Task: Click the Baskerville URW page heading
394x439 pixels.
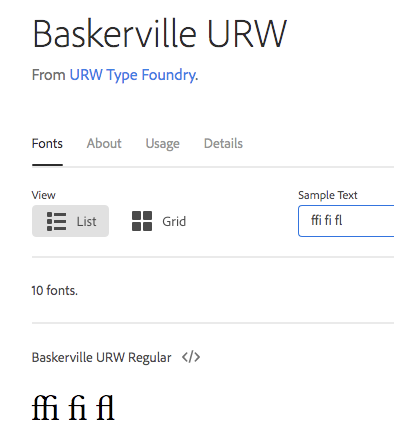Action: point(159,34)
